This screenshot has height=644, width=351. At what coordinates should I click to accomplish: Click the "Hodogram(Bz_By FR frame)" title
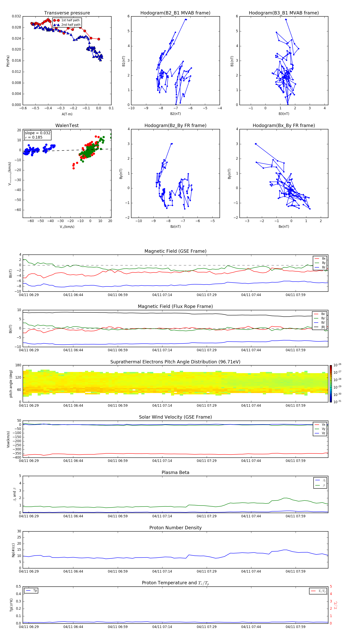pyautogui.click(x=175, y=125)
